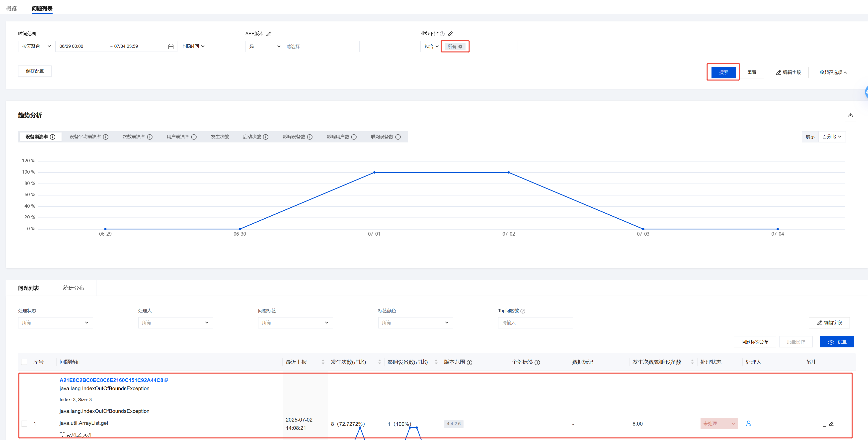Click the Top问题数 input field

(535, 322)
